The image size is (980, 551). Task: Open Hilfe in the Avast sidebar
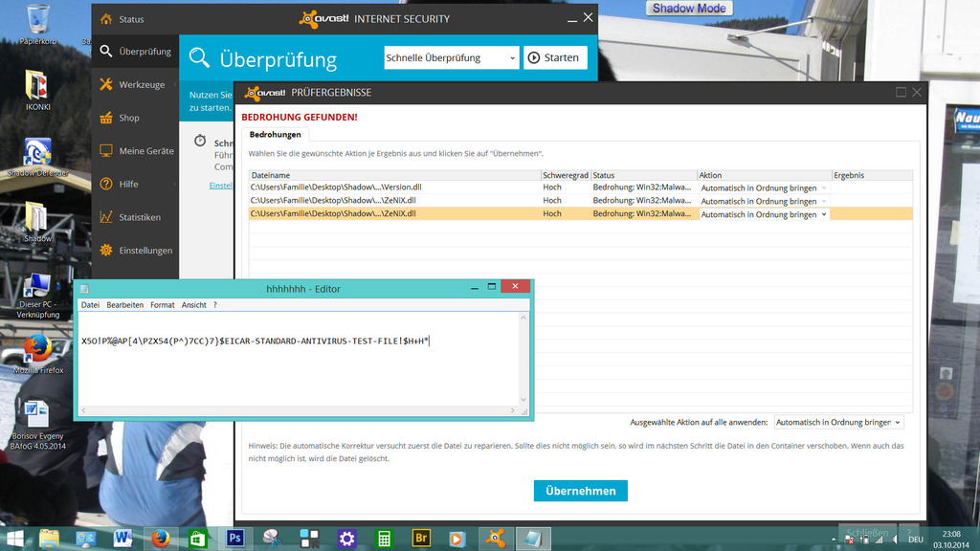[x=135, y=184]
